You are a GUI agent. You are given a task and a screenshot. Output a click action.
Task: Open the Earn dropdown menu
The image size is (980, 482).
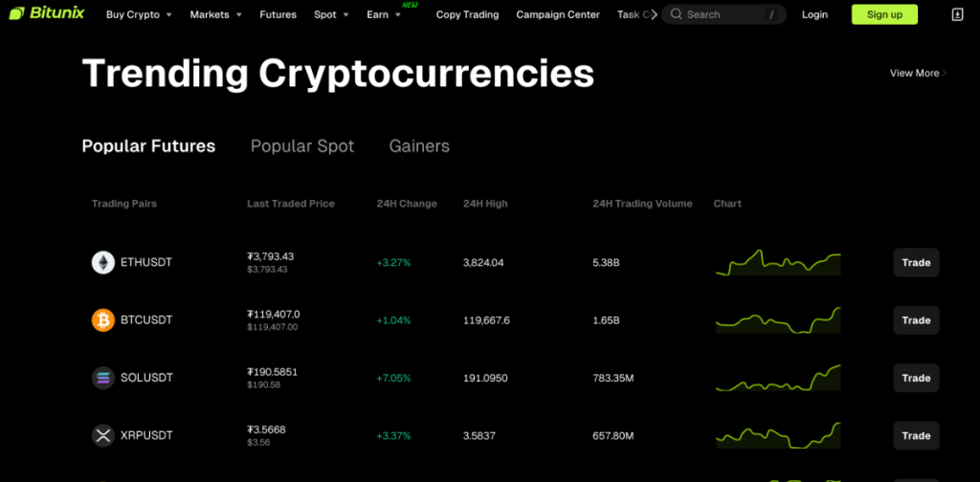tap(384, 14)
